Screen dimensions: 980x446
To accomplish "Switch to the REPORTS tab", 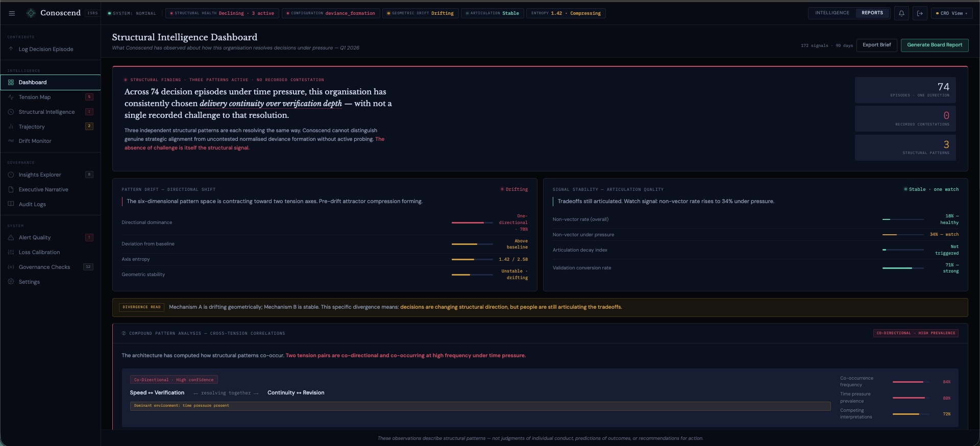I will coord(872,13).
